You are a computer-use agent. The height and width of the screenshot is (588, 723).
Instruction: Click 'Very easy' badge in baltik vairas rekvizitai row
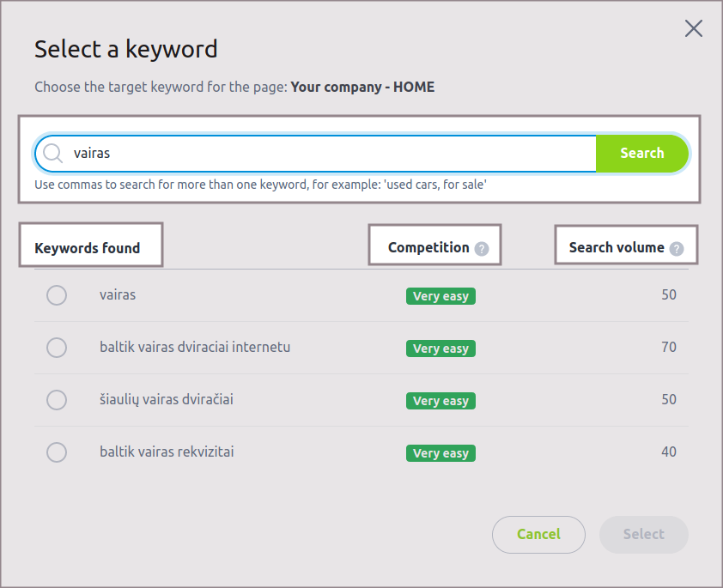[440, 453]
